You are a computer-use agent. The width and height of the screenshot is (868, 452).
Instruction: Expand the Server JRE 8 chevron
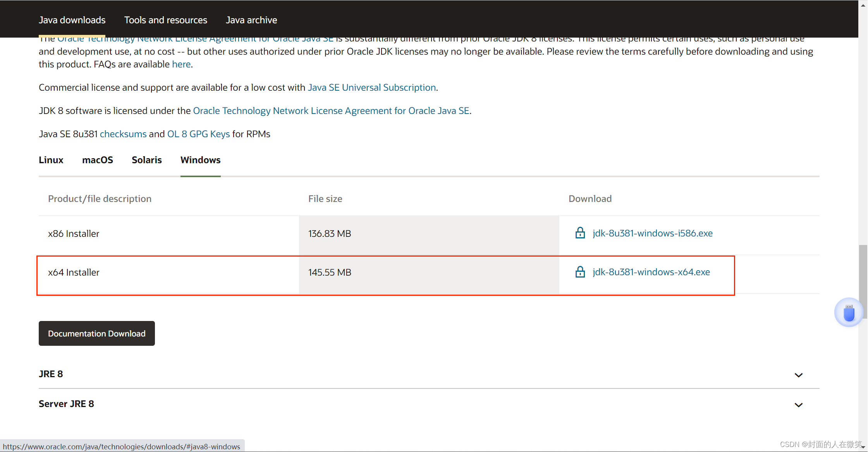(x=798, y=405)
